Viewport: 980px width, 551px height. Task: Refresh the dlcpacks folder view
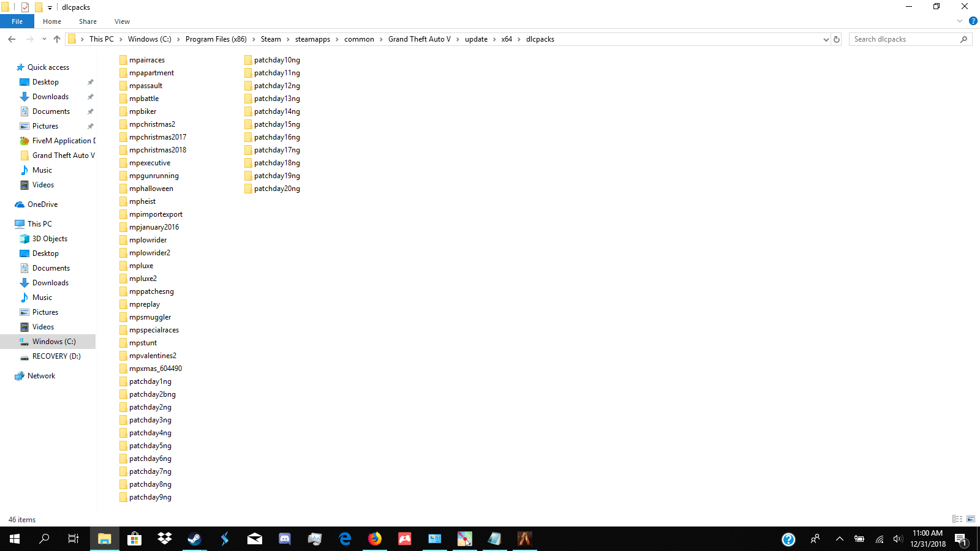[x=837, y=39]
